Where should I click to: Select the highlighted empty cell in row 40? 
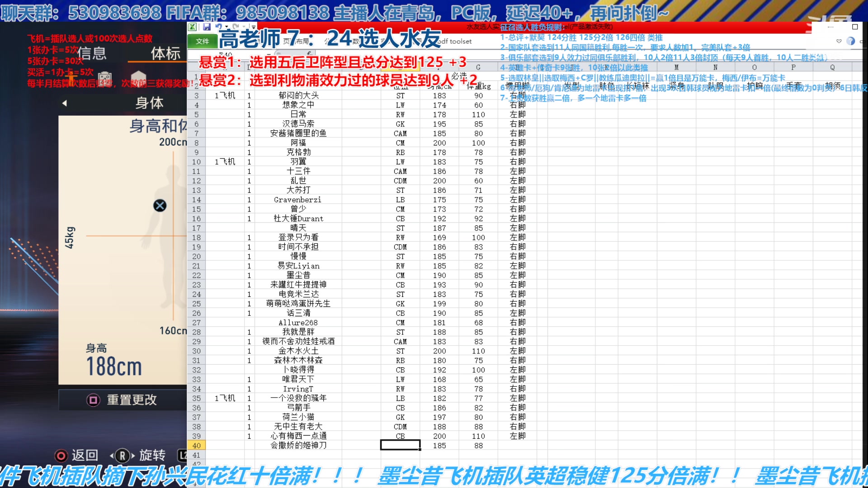[400, 446]
